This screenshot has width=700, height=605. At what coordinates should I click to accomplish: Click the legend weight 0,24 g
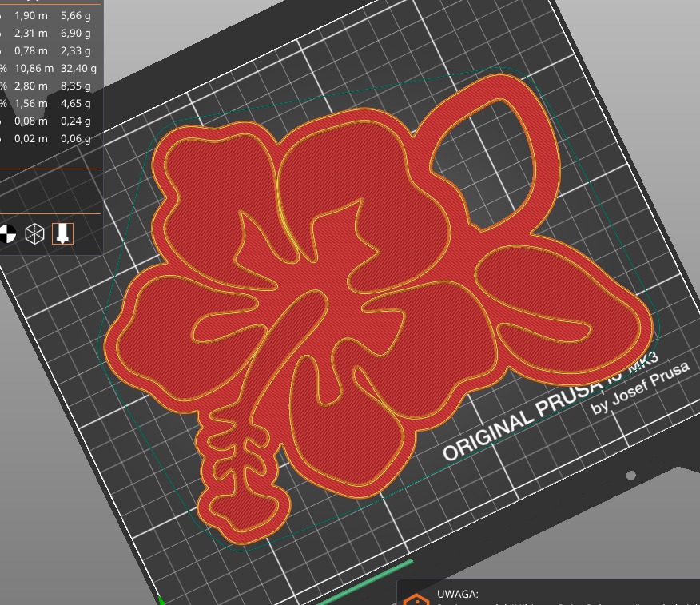tap(75, 121)
